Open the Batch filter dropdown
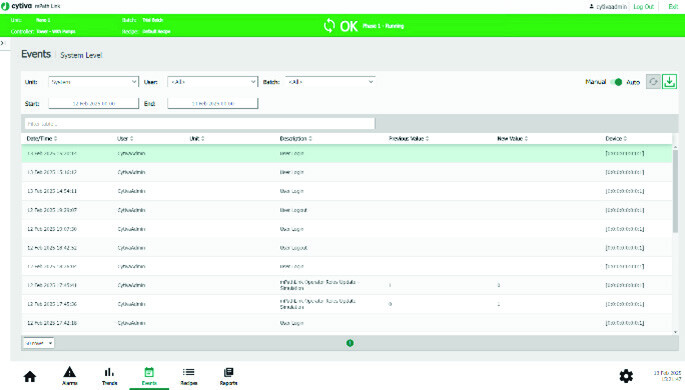Viewport: 685px width, 390px height. tap(330, 82)
